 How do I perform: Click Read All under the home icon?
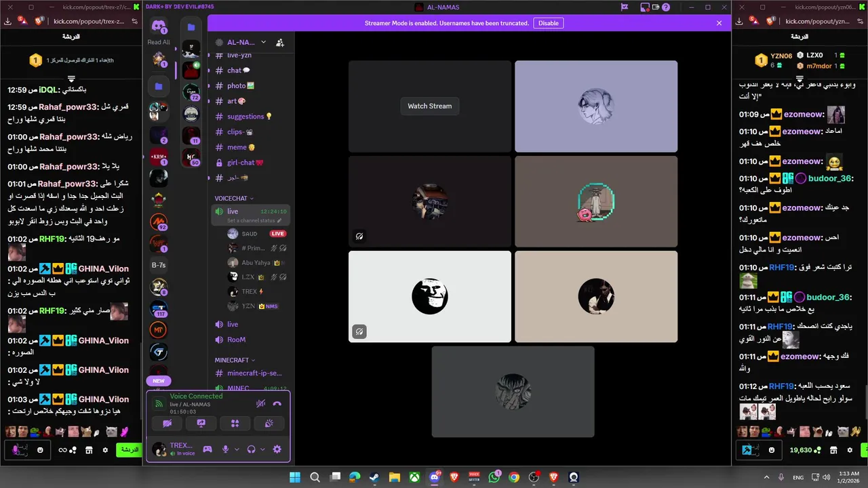159,42
